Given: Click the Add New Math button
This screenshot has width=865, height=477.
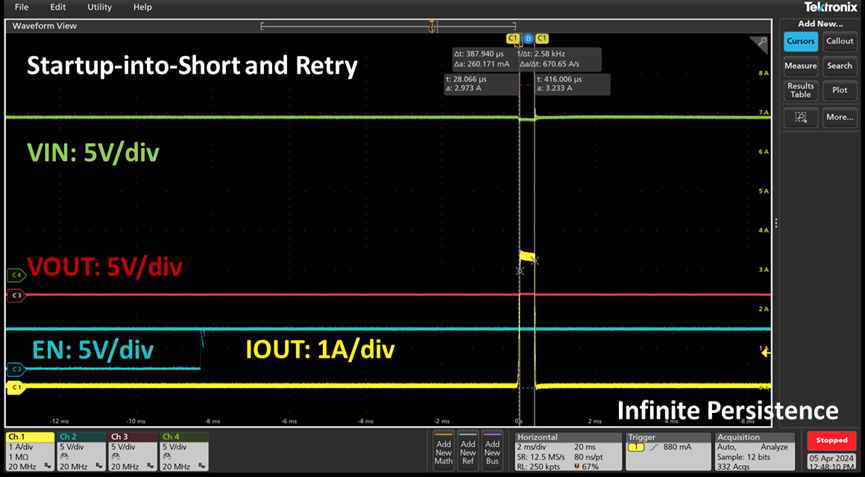Looking at the screenshot, I should pos(441,450).
